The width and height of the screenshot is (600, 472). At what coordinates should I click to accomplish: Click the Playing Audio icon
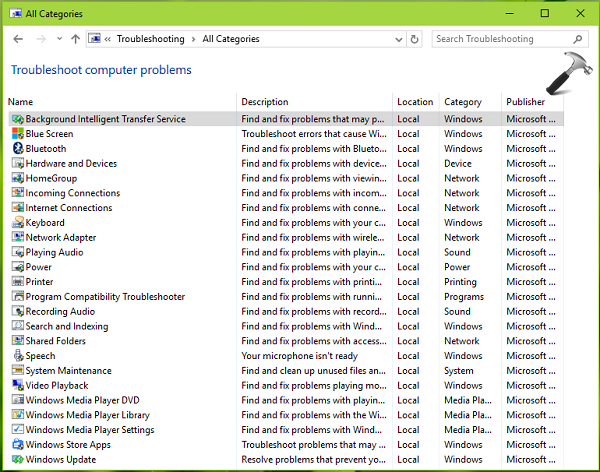(17, 253)
